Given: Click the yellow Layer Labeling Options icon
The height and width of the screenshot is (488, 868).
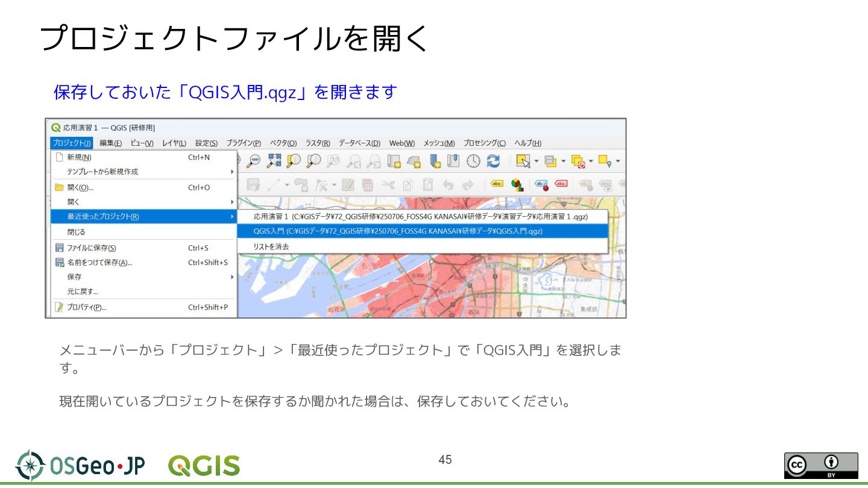Looking at the screenshot, I should [x=497, y=184].
